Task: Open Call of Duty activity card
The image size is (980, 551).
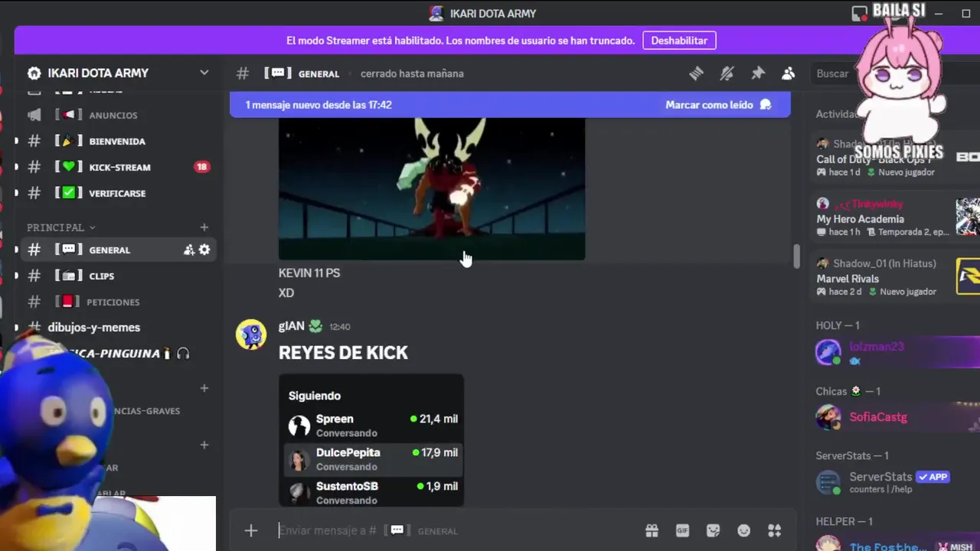Action: [896, 158]
